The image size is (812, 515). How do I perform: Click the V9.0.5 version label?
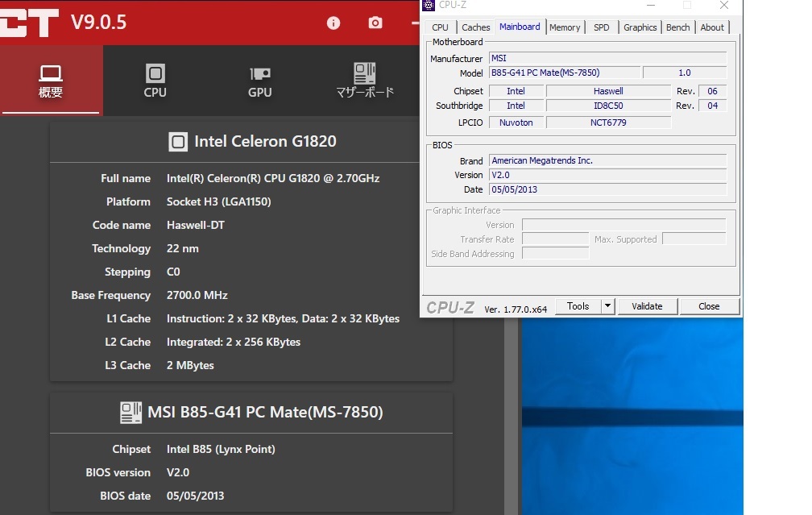click(x=98, y=23)
